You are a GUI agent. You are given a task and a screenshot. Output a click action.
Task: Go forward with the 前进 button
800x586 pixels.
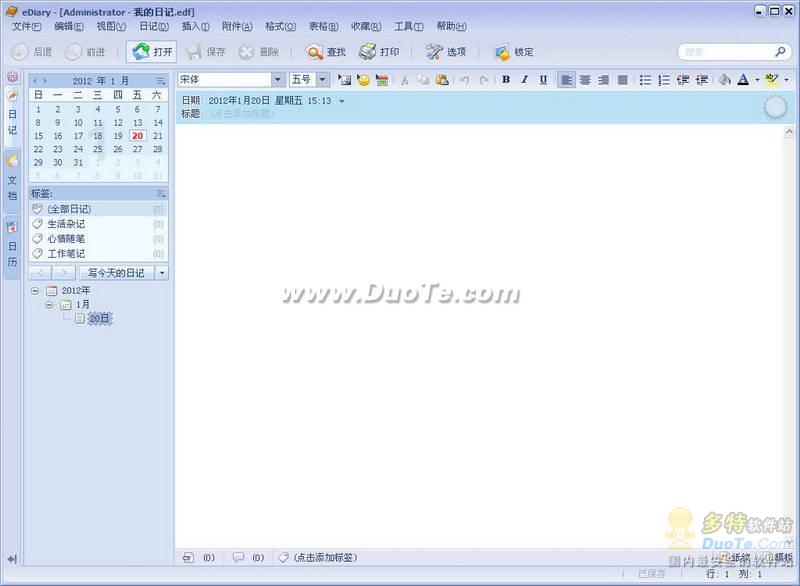85,52
